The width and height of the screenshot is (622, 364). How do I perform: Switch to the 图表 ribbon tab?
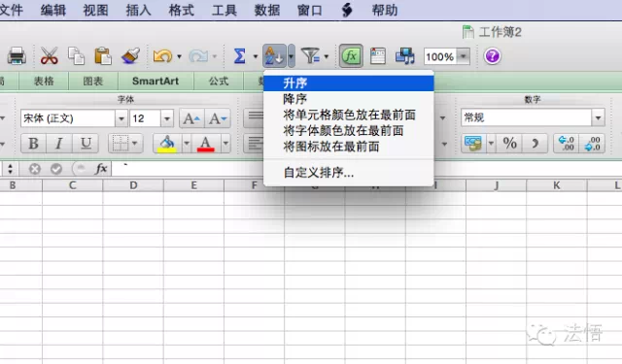click(93, 82)
